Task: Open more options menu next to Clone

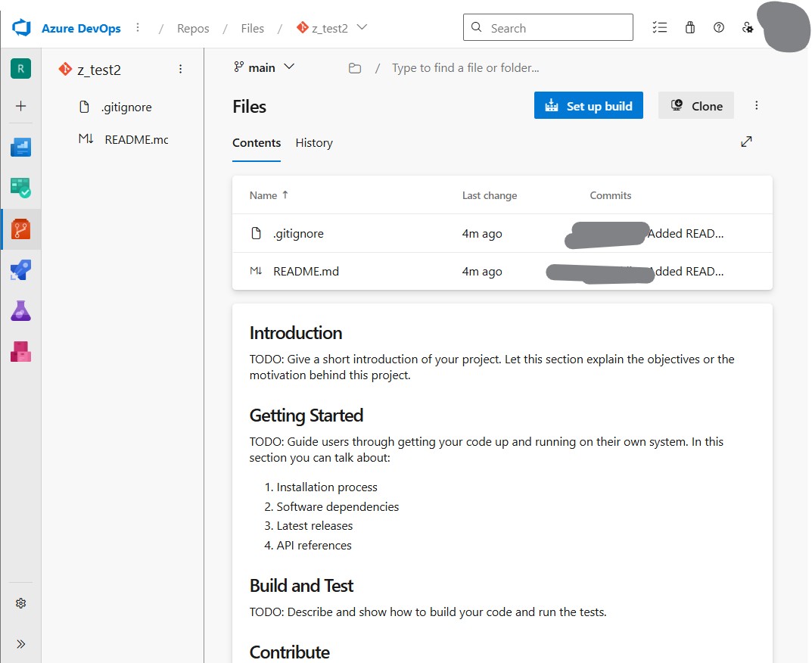Action: click(756, 106)
